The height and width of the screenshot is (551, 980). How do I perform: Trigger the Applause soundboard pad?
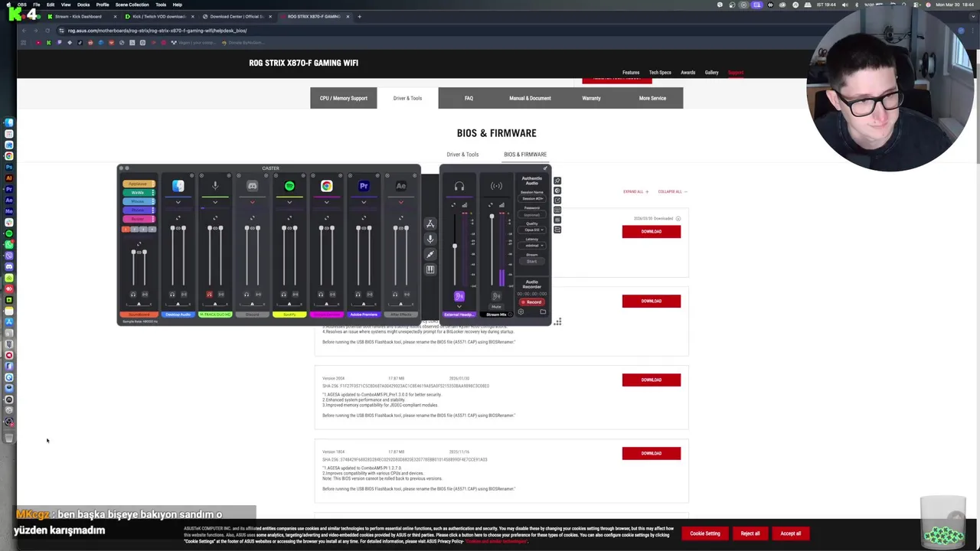click(x=139, y=184)
